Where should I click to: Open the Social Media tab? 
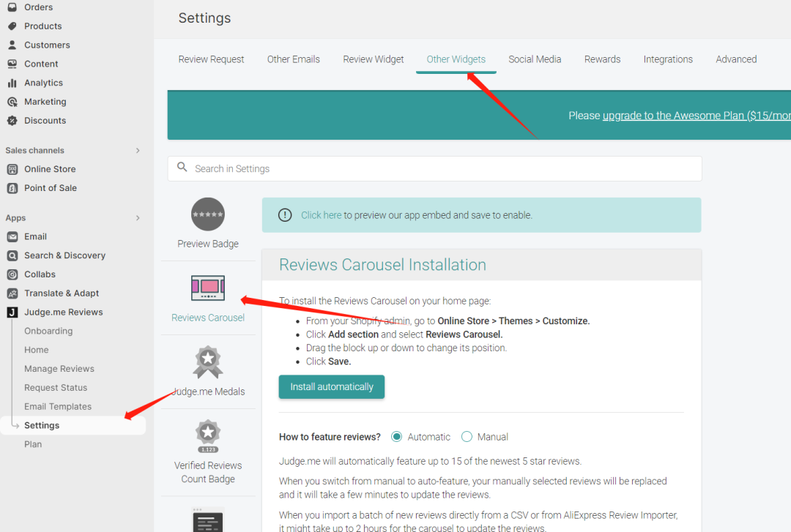tap(535, 59)
